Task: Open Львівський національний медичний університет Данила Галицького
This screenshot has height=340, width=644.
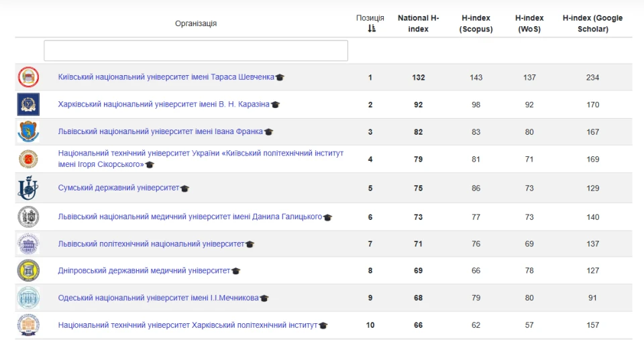Action: pos(190,217)
